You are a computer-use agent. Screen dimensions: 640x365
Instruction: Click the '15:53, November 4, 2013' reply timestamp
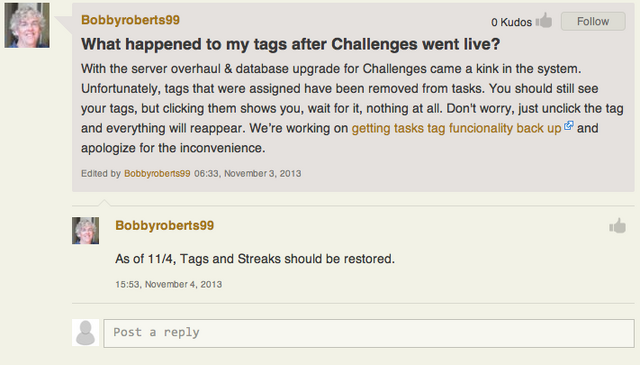click(x=169, y=285)
